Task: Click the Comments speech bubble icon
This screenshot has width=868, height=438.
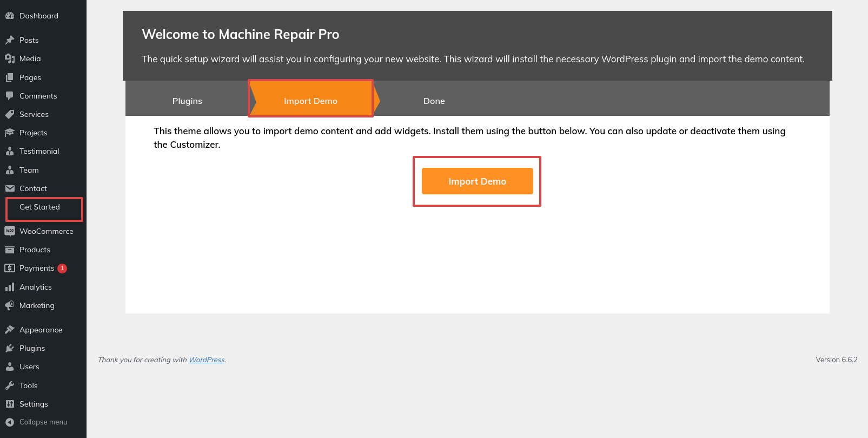Action: [x=10, y=96]
